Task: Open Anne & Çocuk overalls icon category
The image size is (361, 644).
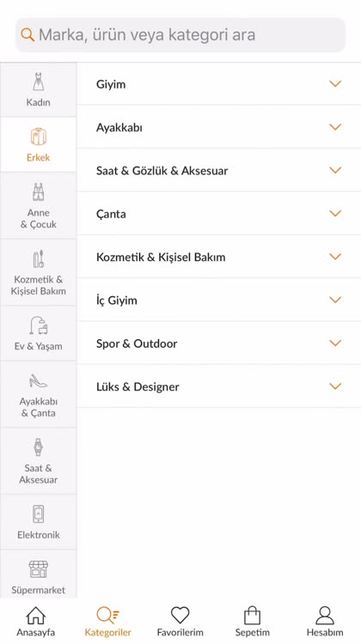Action: 38,191
